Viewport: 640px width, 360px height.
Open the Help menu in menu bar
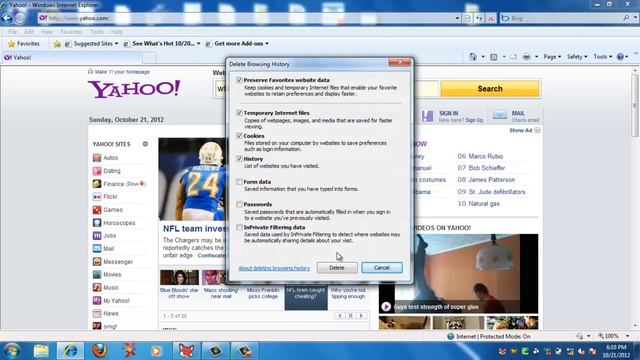click(116, 32)
